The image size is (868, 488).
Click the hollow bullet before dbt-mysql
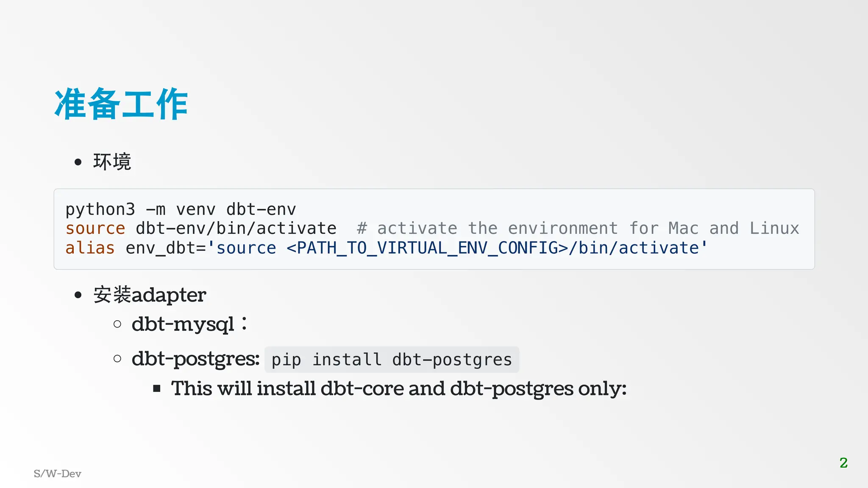point(117,324)
